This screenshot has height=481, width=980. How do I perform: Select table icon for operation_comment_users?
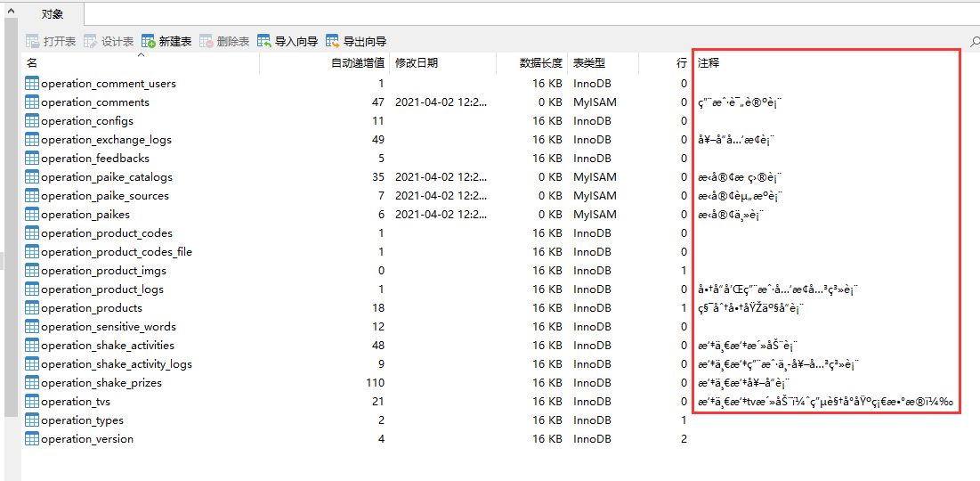[32, 83]
